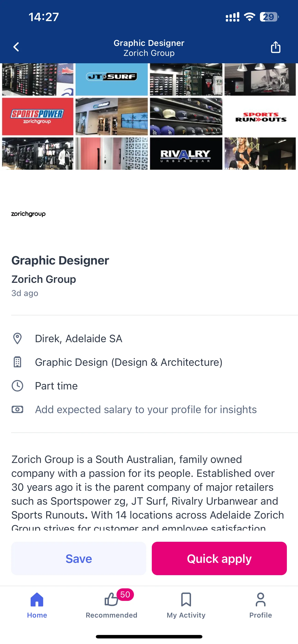Tap the building icon beside Graphic Design
The width and height of the screenshot is (298, 644).
tap(17, 362)
